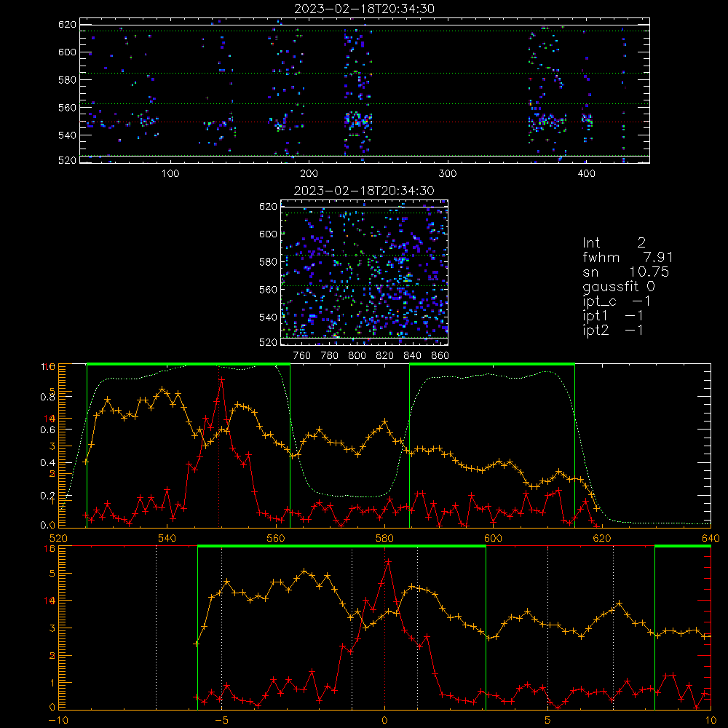The width and height of the screenshot is (728, 728).
Task: Click the top wide detector image strip
Action: (365, 90)
